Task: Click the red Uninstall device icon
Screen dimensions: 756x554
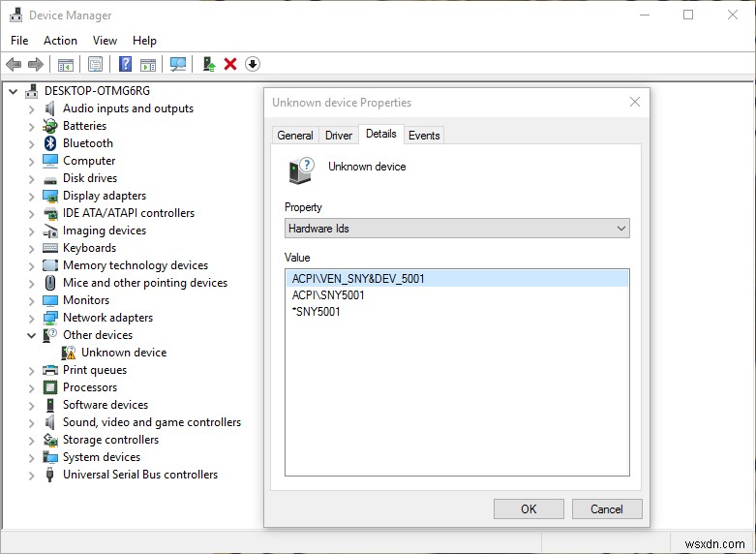Action: (x=230, y=64)
